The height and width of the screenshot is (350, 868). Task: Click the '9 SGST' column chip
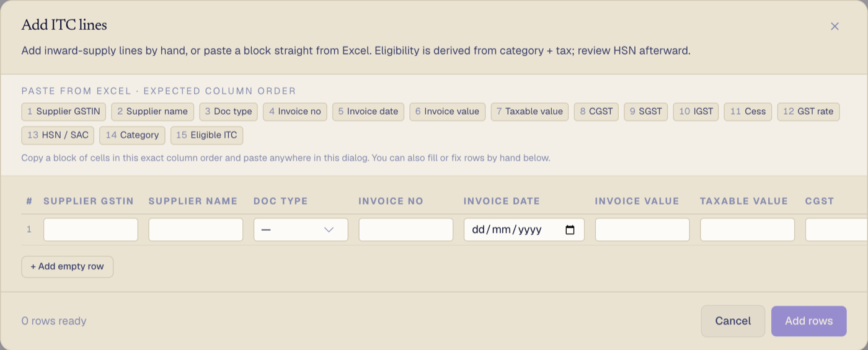[646, 112]
